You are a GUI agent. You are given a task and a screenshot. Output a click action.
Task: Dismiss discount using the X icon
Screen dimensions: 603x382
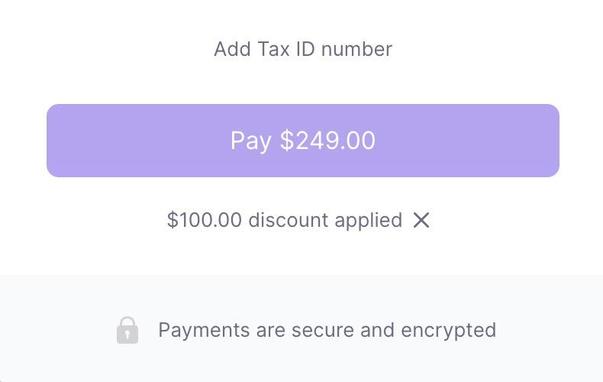[x=421, y=220]
